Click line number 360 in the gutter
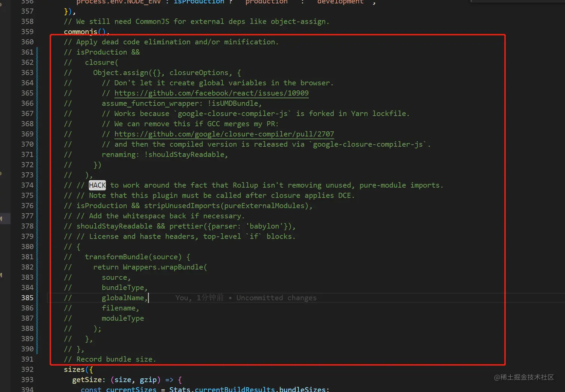Viewport: 565px width, 392px height. coord(27,42)
